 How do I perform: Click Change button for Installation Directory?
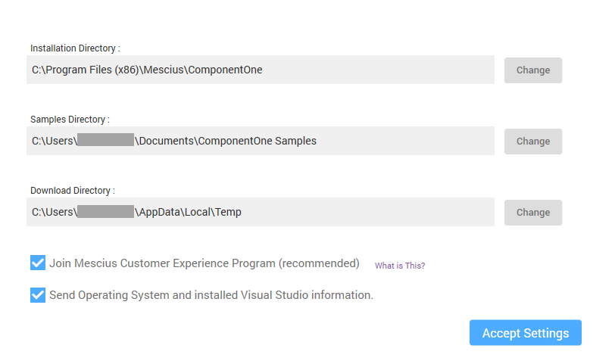[532, 70]
